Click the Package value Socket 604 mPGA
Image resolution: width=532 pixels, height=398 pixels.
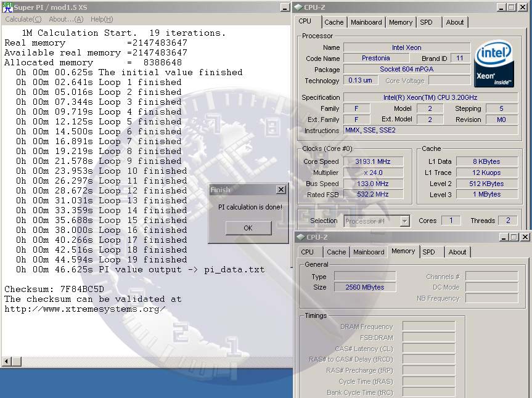coord(407,69)
